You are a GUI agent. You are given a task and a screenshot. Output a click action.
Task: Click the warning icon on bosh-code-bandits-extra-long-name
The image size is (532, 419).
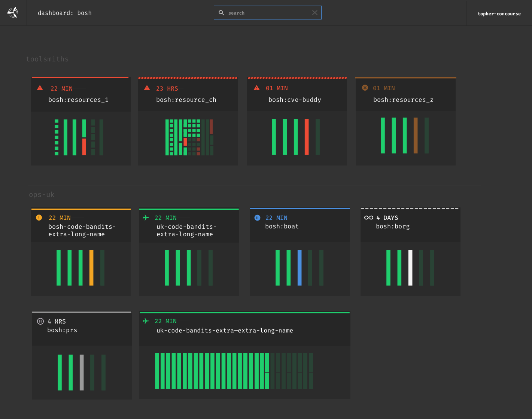point(38,217)
